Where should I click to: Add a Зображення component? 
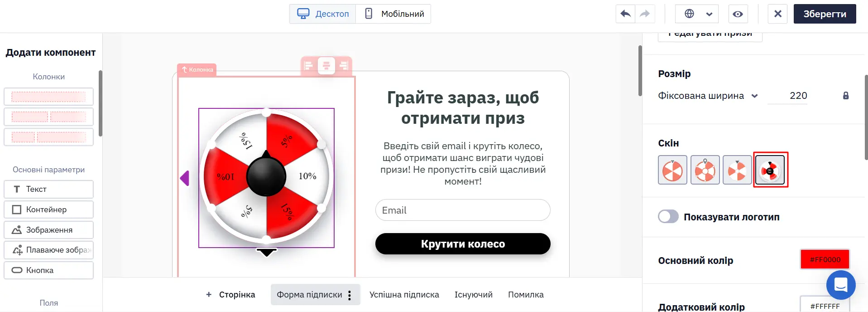pos(48,230)
